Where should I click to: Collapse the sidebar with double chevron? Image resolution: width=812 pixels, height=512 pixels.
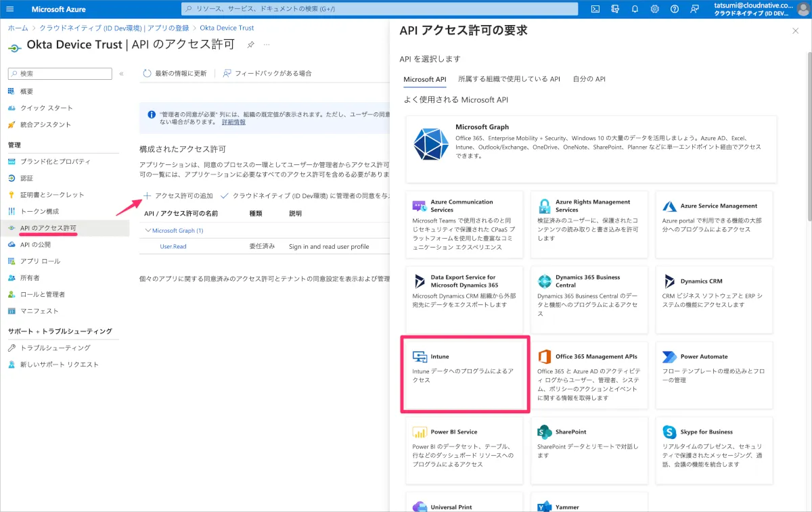tap(121, 74)
